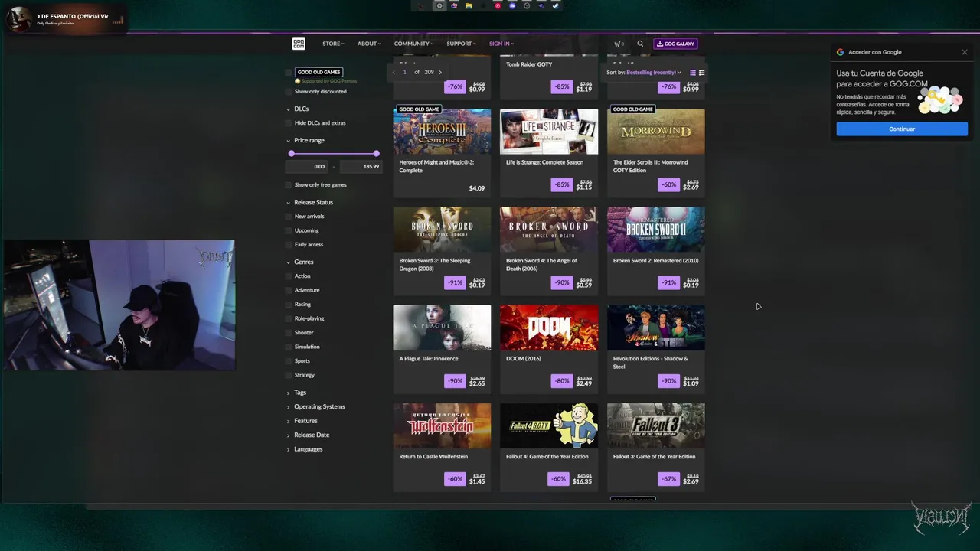980x551 pixels.
Task: Collapse the Price range section
Action: coord(305,141)
